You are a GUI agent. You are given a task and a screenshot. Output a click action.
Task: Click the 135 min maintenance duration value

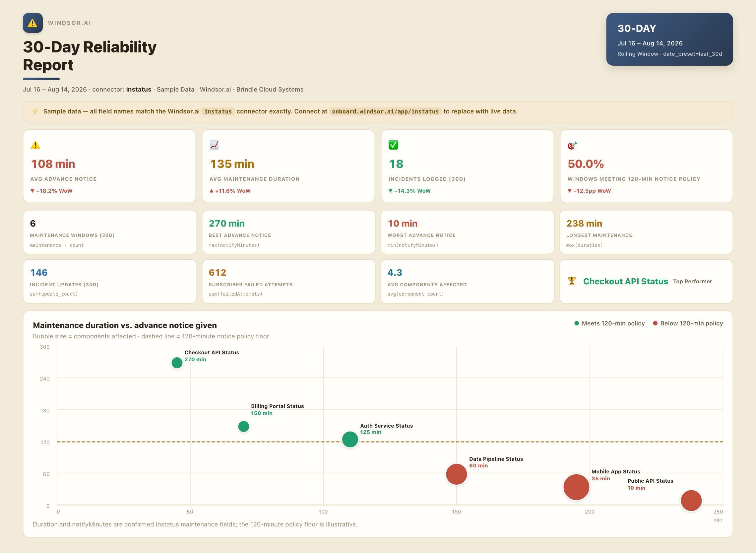[x=232, y=164]
